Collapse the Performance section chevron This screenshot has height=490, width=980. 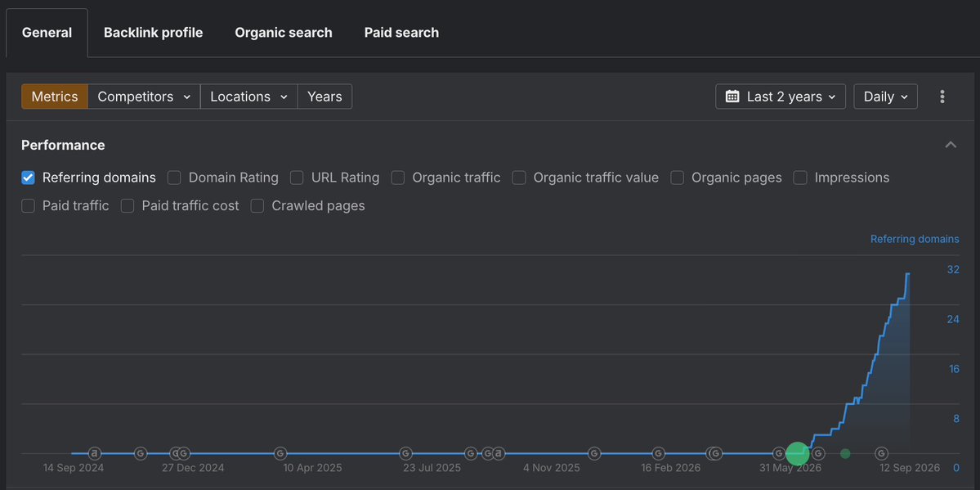click(x=951, y=145)
